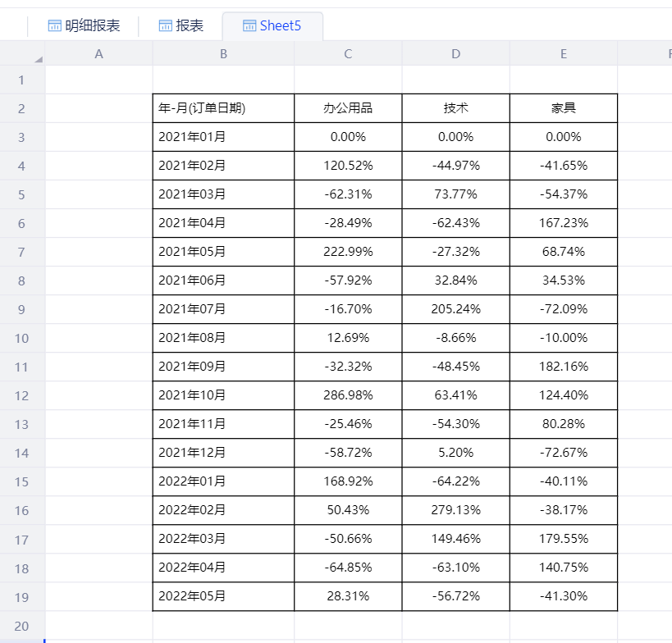Open the 明细报表 sheet tab
Screen dimensions: 672x643
pyautogui.click(x=84, y=26)
